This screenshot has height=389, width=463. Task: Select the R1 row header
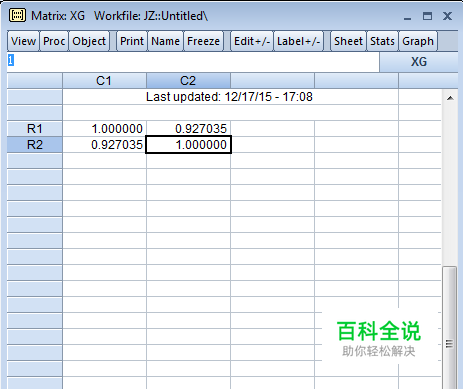(x=35, y=129)
